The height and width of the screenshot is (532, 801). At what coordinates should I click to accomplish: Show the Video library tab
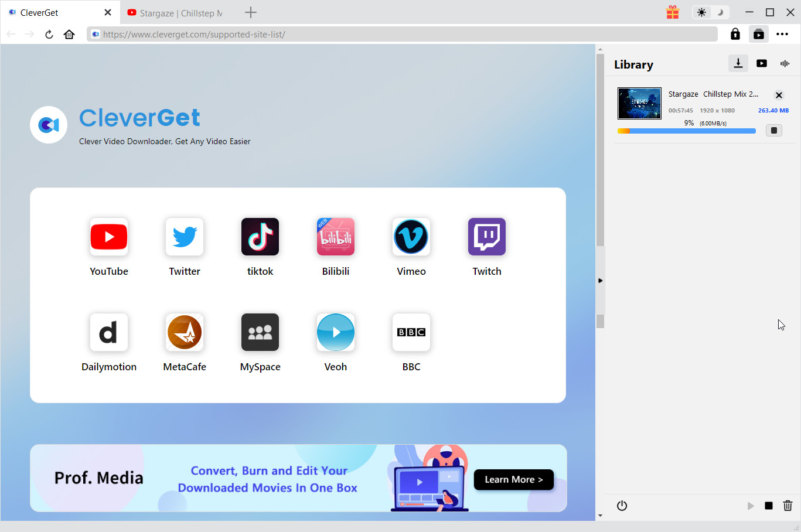(x=762, y=63)
